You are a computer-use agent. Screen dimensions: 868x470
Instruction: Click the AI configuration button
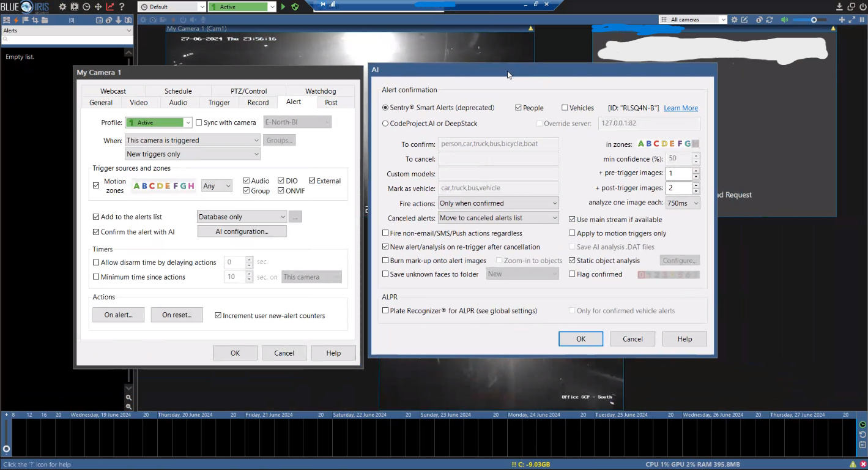pyautogui.click(x=242, y=231)
